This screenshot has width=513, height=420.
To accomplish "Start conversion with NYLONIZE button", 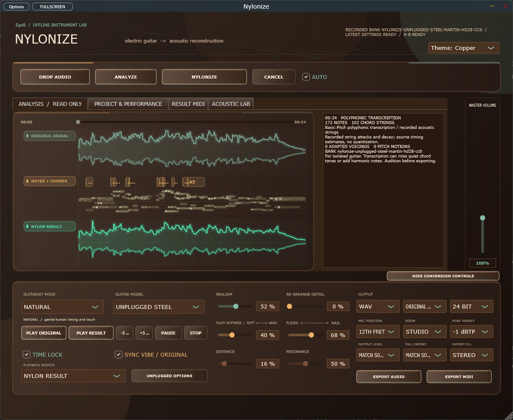I will click(x=204, y=77).
